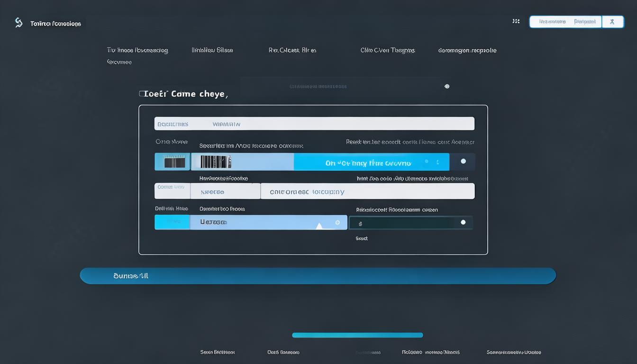Click the teal horizontal progress bar near the footer
637x364 pixels.
coord(357,335)
